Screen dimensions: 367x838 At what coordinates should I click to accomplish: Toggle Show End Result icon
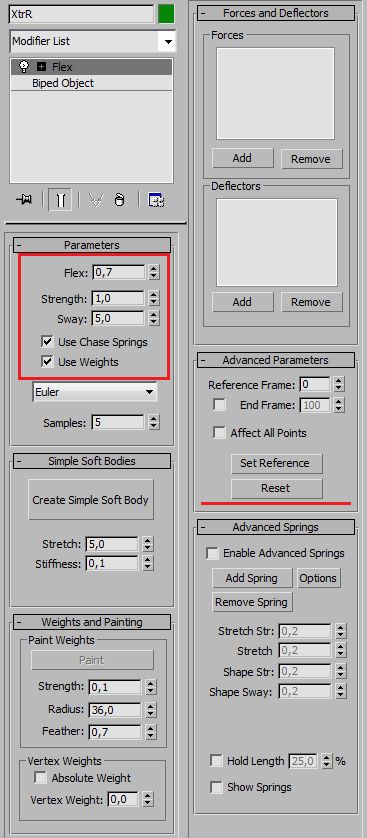tap(60, 200)
